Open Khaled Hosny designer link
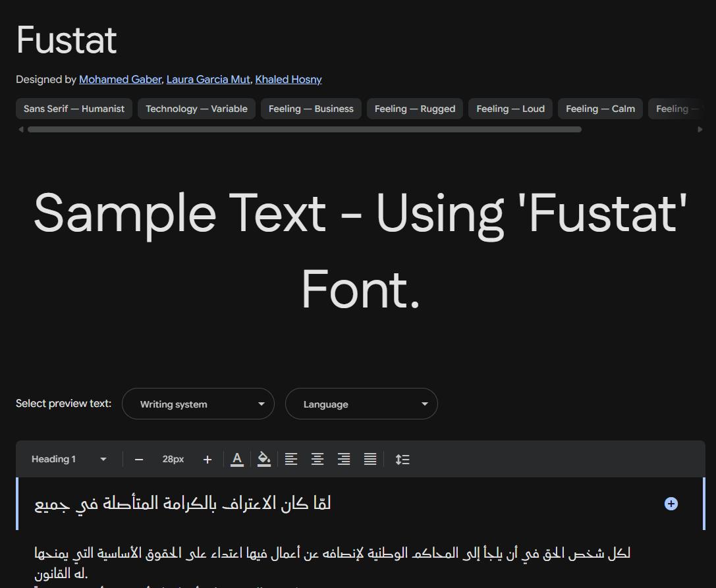Screen dimensions: 716x588 pyautogui.click(x=288, y=80)
